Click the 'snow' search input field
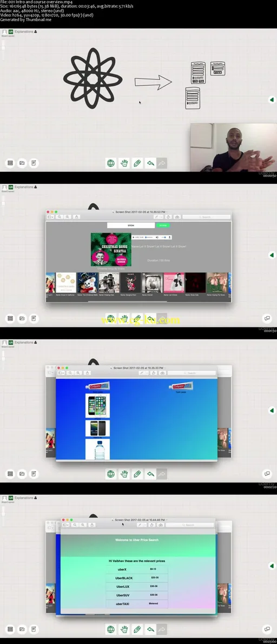The width and height of the screenshot is (277, 644). point(131,225)
